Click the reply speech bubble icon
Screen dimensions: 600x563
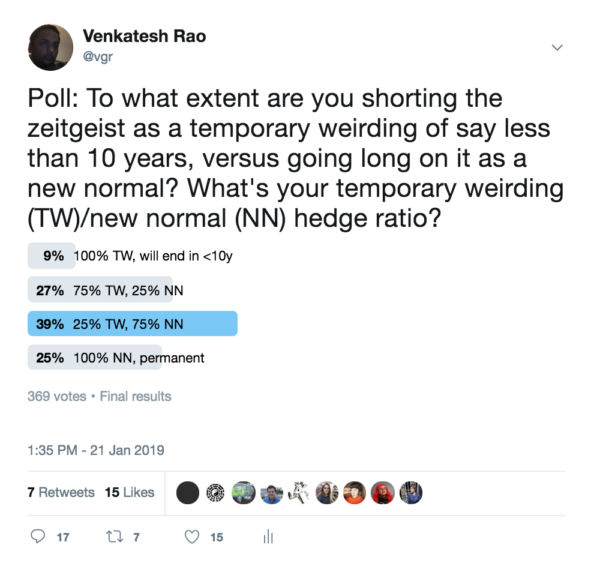39,537
